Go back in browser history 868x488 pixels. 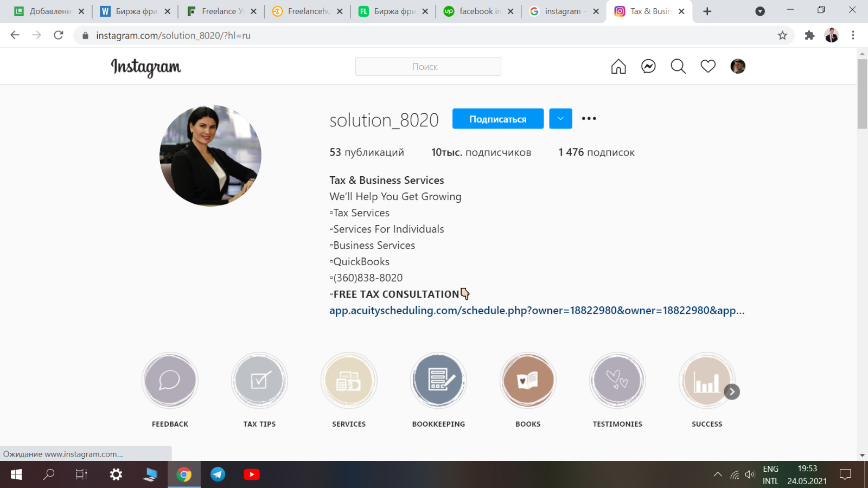click(x=15, y=35)
